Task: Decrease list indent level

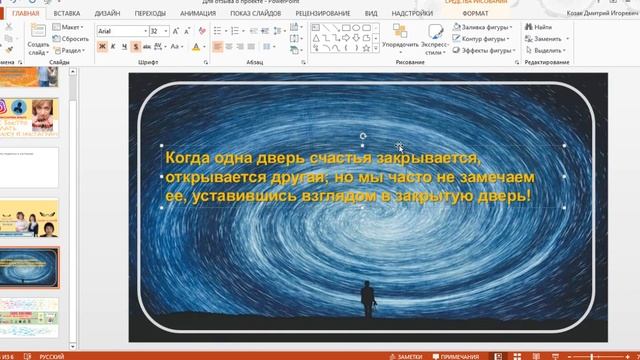Action: [x=253, y=31]
